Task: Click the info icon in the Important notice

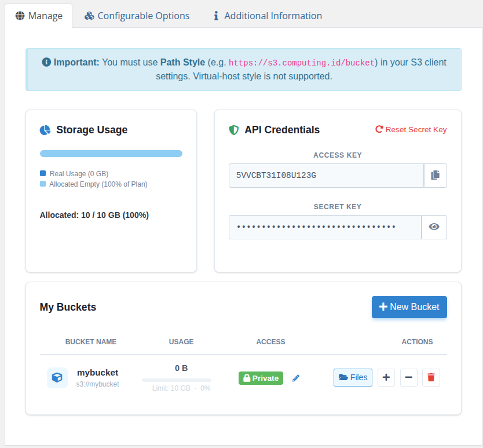Action: point(46,61)
